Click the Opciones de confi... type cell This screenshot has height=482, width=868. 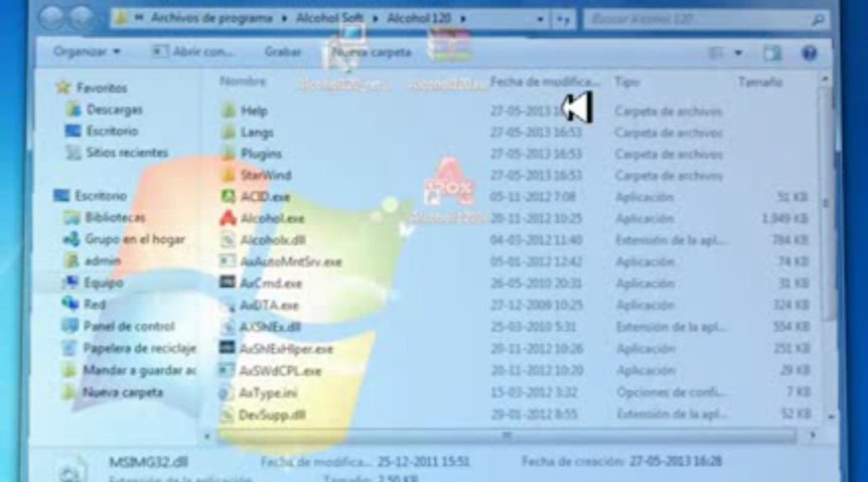(670, 392)
